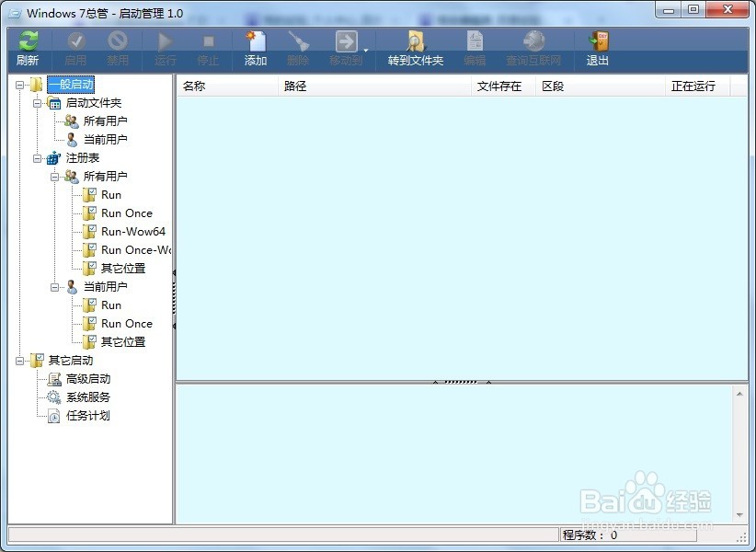The width and height of the screenshot is (756, 552).
Task: Sort by the 正在运行 column header
Action: pyautogui.click(x=698, y=86)
